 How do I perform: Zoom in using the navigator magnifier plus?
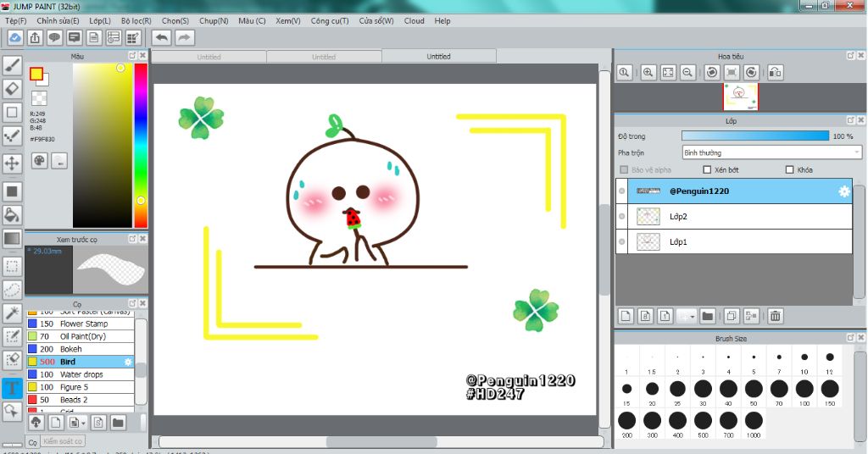[648, 73]
